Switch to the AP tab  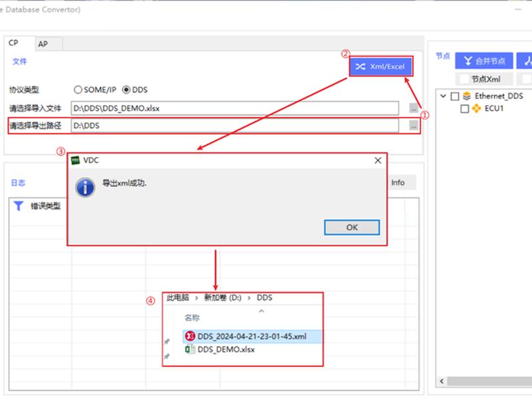coord(43,44)
